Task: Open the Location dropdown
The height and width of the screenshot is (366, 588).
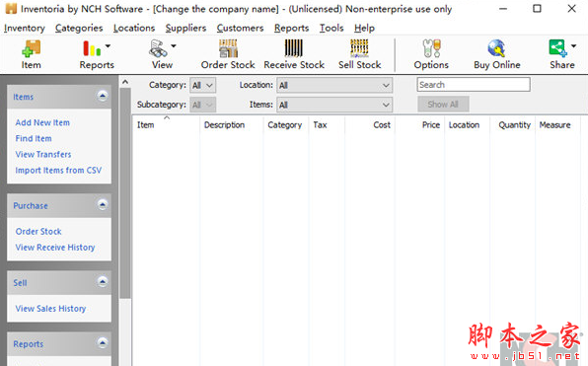Action: click(x=334, y=85)
